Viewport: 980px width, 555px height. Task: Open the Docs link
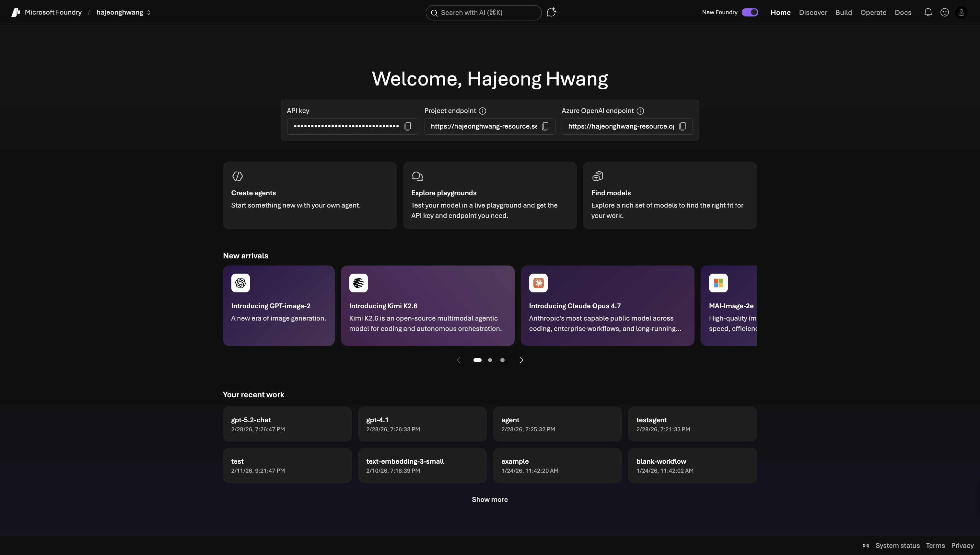903,12
